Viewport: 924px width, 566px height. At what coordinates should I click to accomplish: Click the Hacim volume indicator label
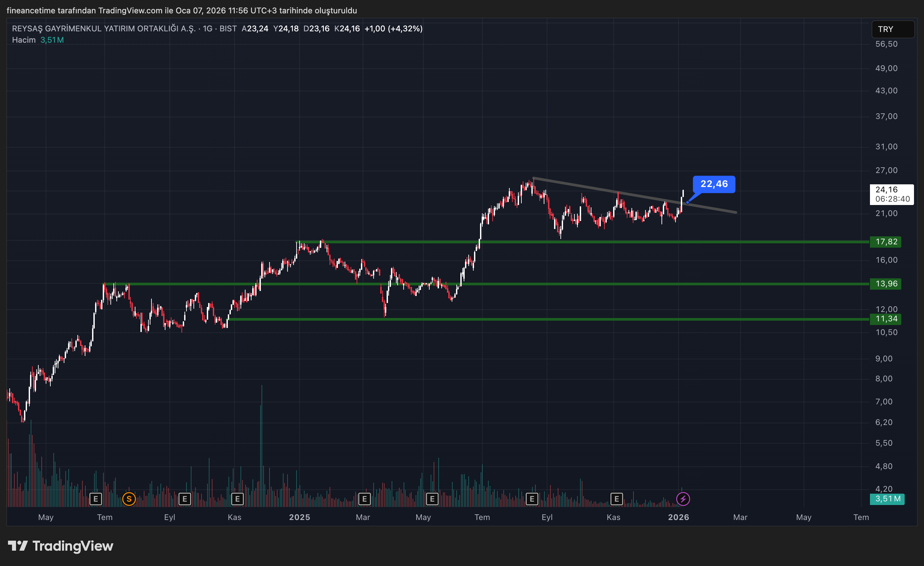[x=24, y=40]
